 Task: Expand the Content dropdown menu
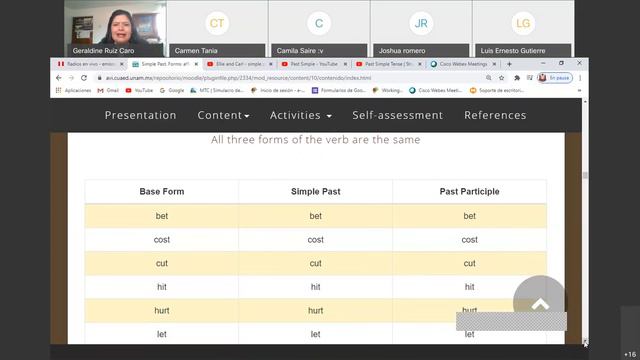[223, 116]
